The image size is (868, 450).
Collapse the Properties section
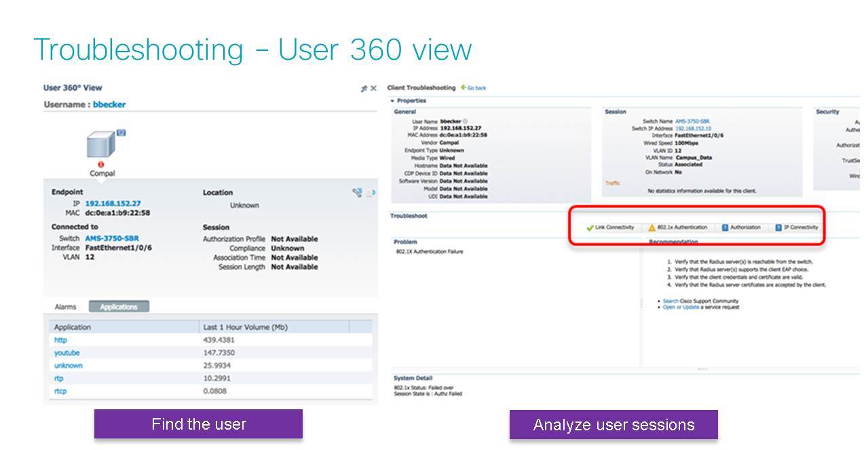392,100
